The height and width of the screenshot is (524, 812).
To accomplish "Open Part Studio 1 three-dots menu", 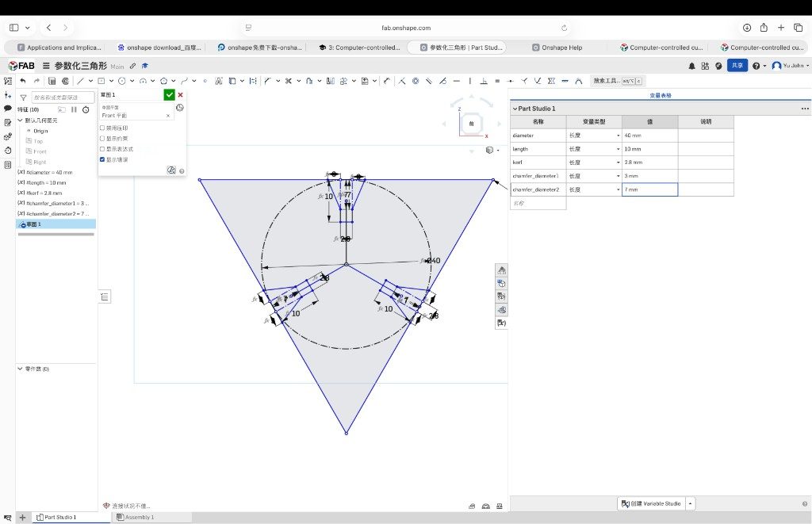I will click(x=804, y=109).
